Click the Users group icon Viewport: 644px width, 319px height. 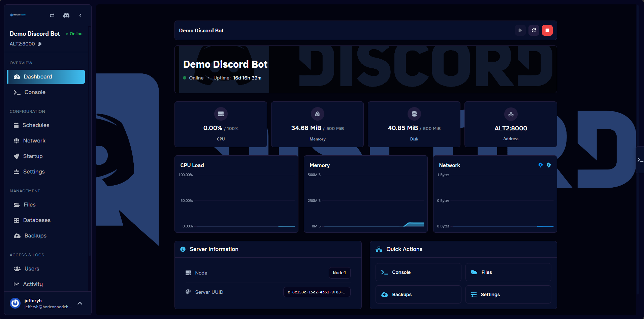(17, 269)
